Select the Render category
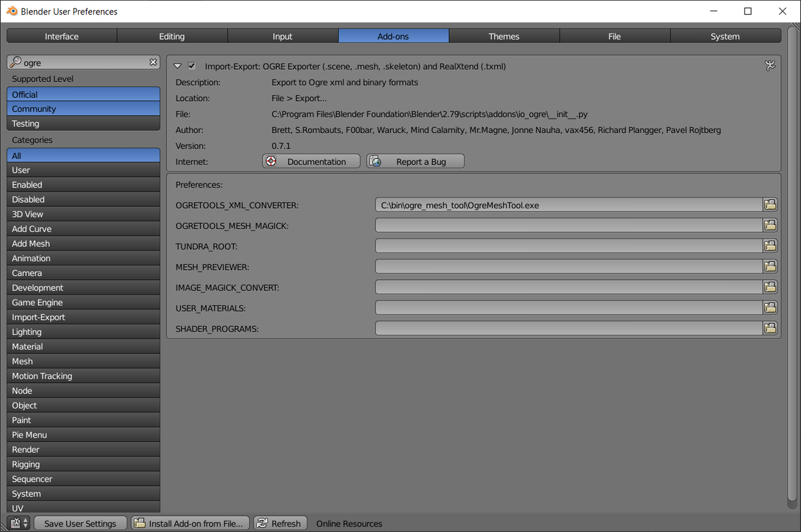Screen dimensions: 801x532 tap(84, 450)
